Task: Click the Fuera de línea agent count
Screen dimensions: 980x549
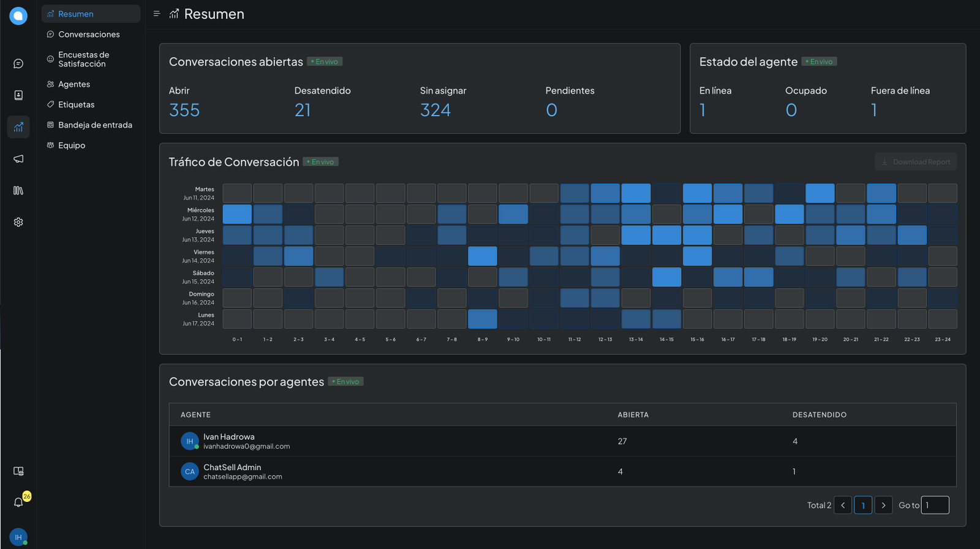Action: click(874, 110)
